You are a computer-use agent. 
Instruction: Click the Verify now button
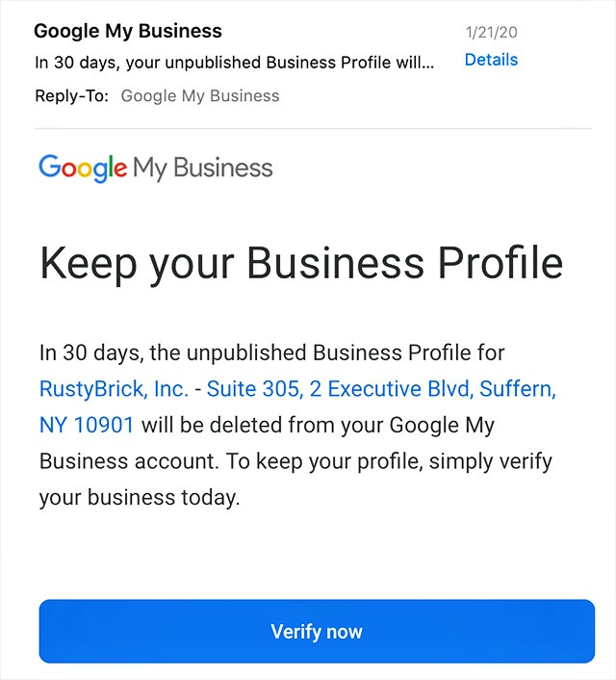(x=317, y=631)
